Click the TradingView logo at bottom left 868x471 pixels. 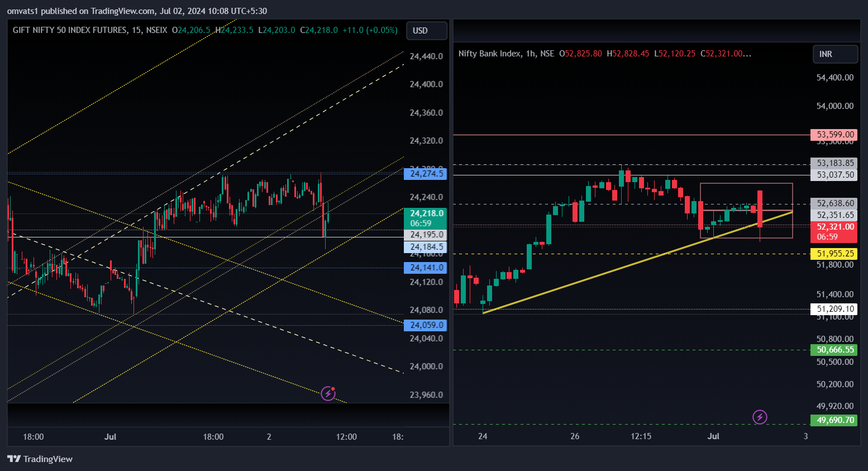[x=40, y=459]
